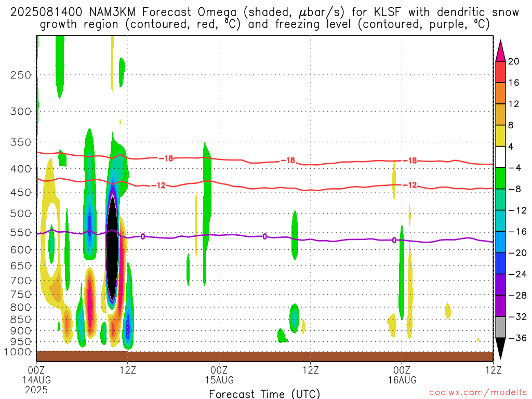Click the 950 pressure axis label
Image resolution: width=532 pixels, height=399 pixels.
click(21, 342)
